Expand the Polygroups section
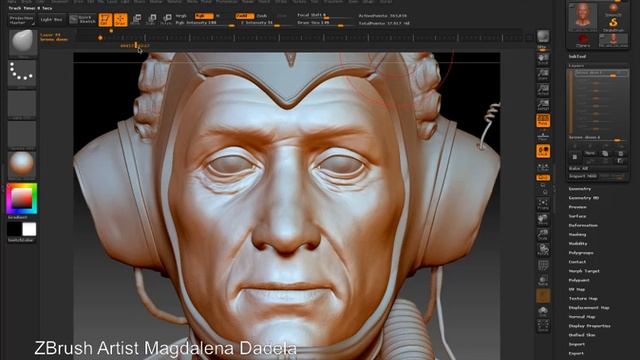640x360 pixels. (581, 253)
